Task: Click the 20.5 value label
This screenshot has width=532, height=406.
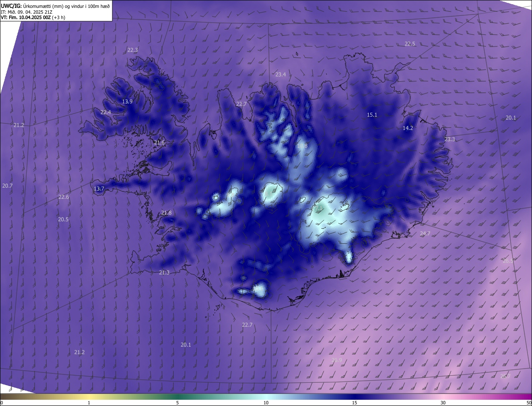Action: click(x=63, y=219)
